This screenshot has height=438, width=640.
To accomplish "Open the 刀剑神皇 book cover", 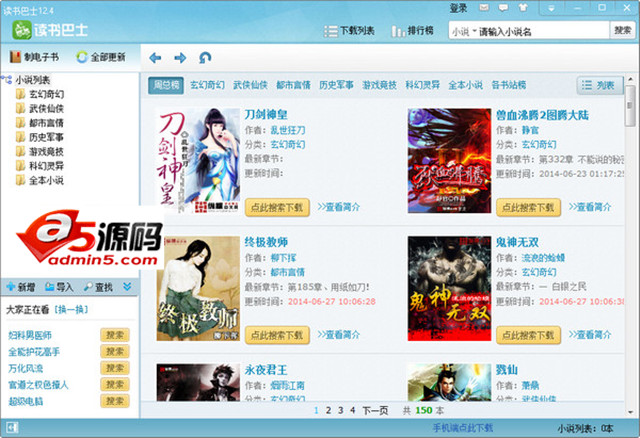I will coord(198,160).
